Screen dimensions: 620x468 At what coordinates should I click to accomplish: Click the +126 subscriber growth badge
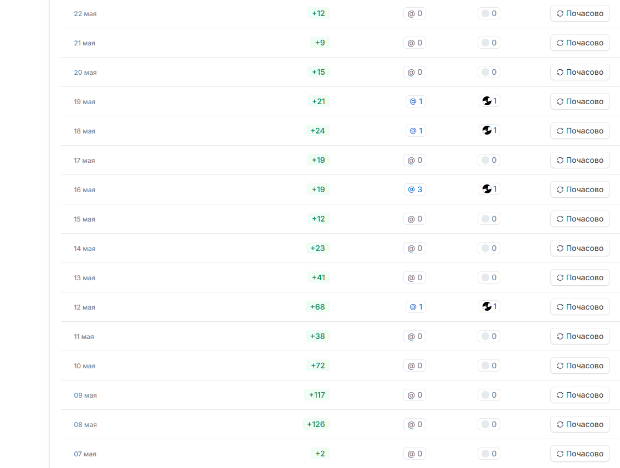(x=317, y=424)
